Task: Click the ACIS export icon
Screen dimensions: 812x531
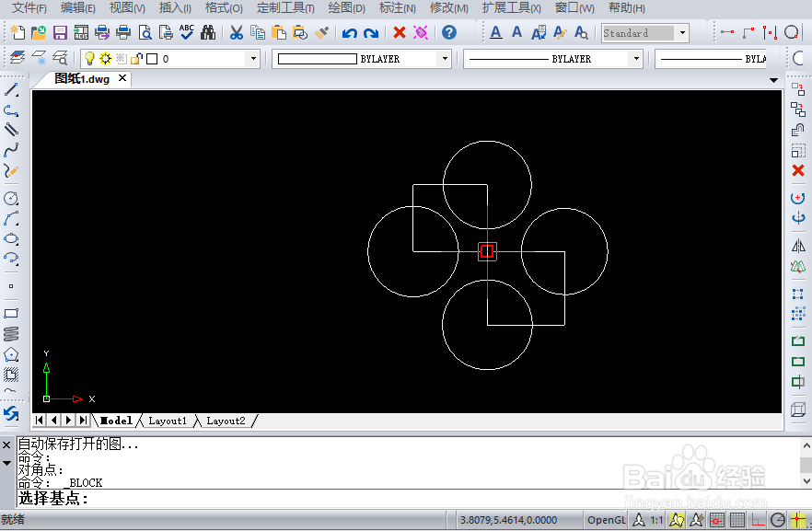Action: tap(81, 32)
